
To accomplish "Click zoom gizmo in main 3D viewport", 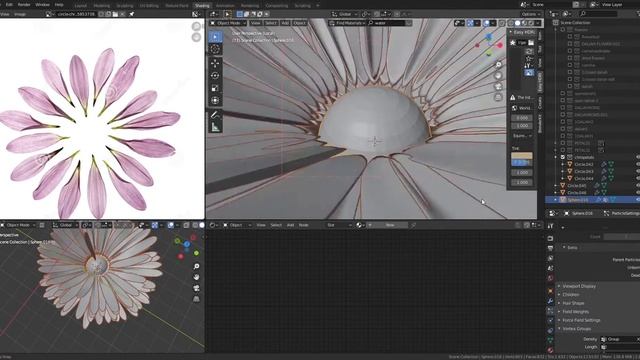I will (x=498, y=65).
